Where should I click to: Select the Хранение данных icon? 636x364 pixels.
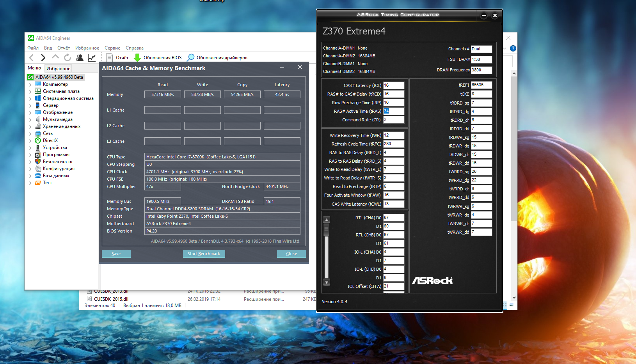(38, 126)
